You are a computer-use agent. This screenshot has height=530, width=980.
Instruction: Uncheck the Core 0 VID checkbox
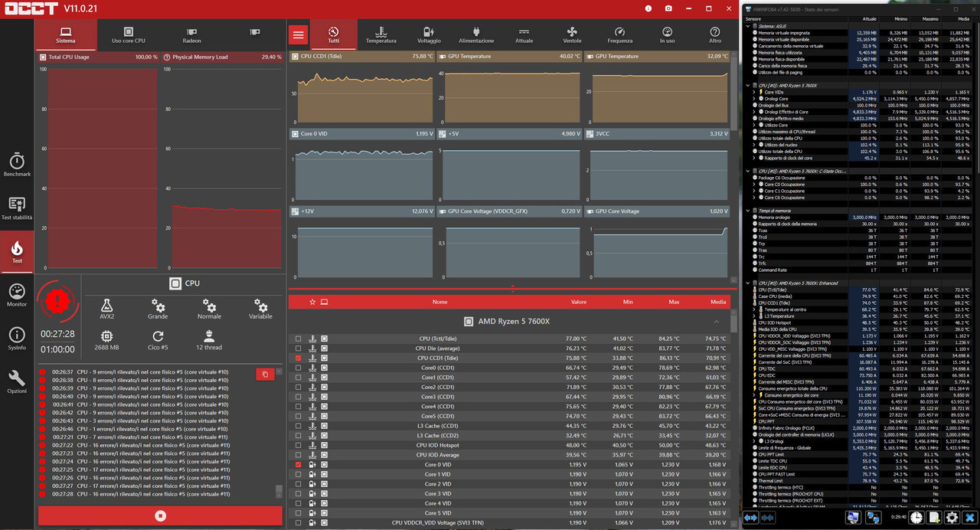(299, 465)
